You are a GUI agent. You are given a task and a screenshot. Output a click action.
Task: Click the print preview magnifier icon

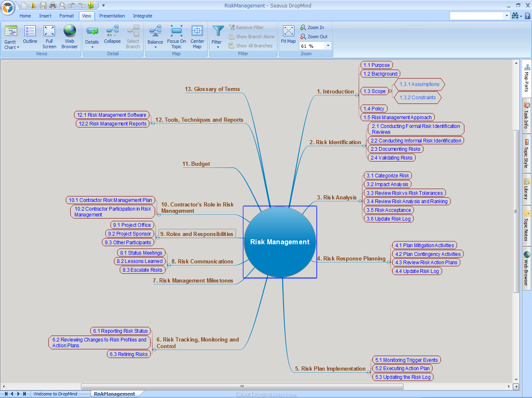[62, 5]
